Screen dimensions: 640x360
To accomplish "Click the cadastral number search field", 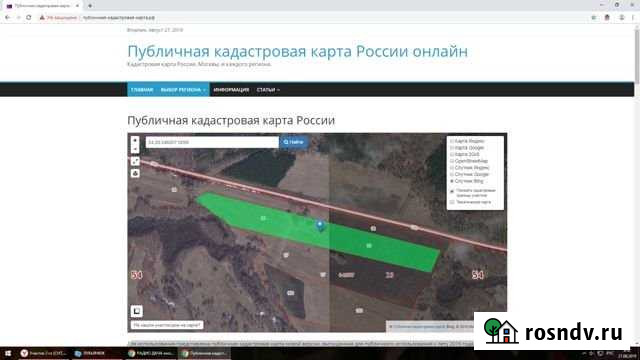I will 212,142.
